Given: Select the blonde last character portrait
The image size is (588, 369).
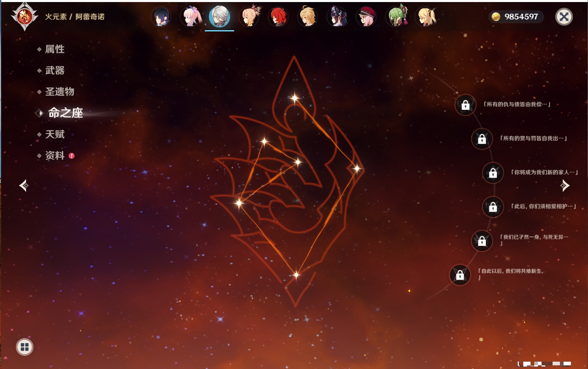Looking at the screenshot, I should pyautogui.click(x=425, y=17).
